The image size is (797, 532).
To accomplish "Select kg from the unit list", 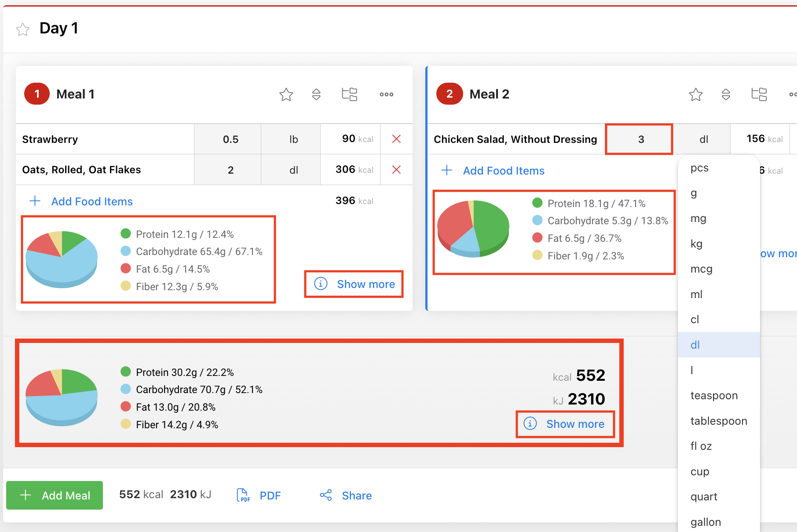I will (x=719, y=244).
